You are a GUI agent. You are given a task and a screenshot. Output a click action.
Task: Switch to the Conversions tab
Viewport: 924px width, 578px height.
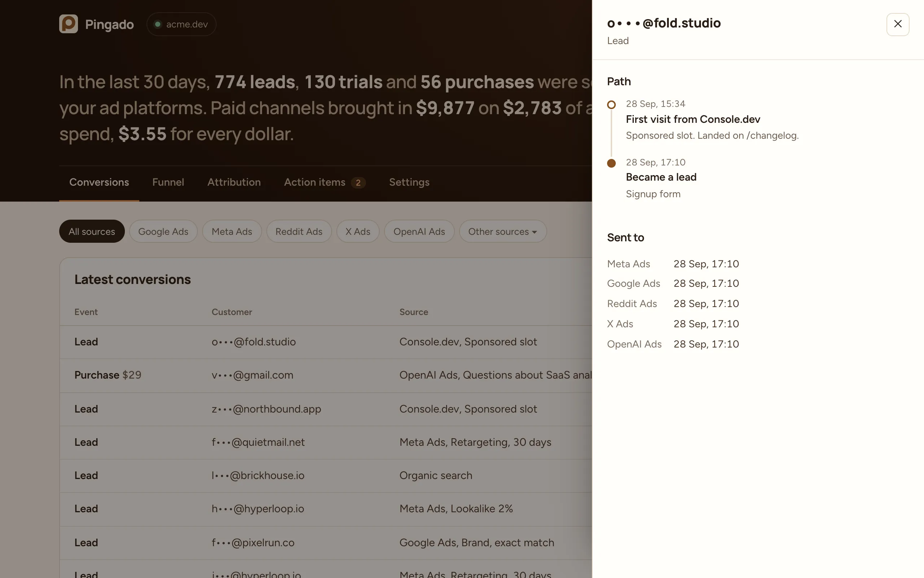99,182
